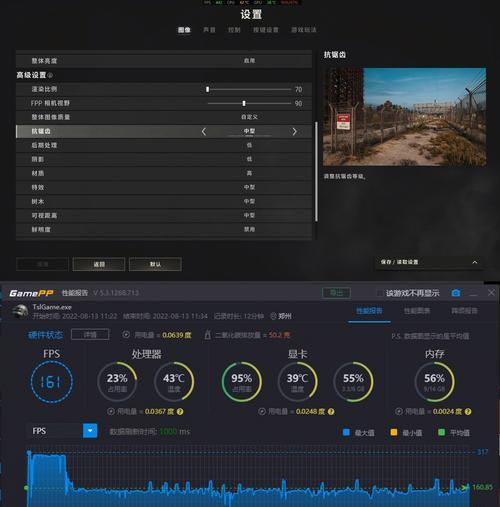500x507 pixels.
Task: Open the help icon under 显卡 power usage
Action: point(331,412)
